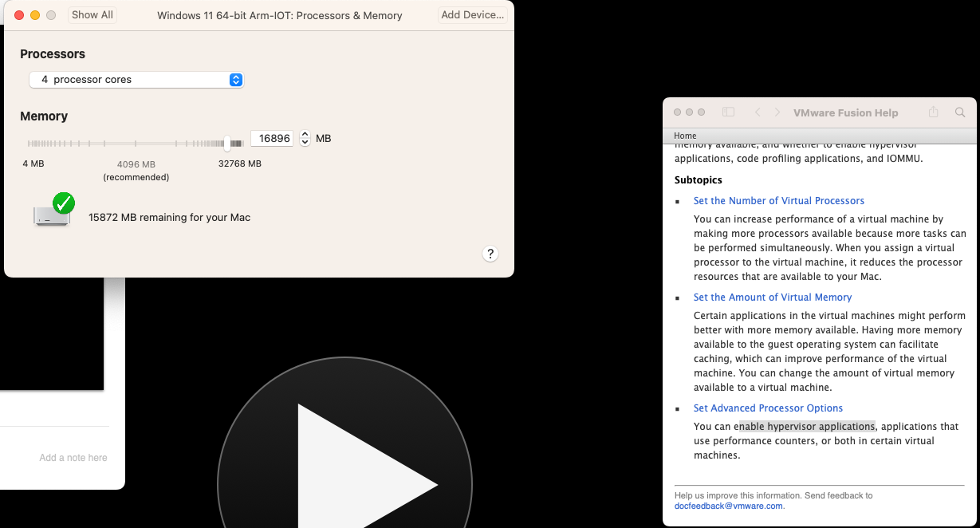Click the Home breadcrumb in Help

point(685,136)
